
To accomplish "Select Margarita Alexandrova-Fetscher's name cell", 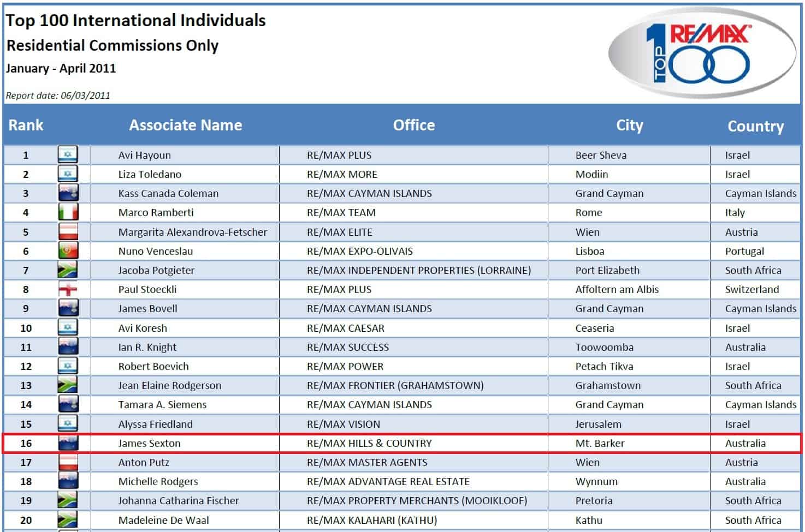I will point(193,232).
